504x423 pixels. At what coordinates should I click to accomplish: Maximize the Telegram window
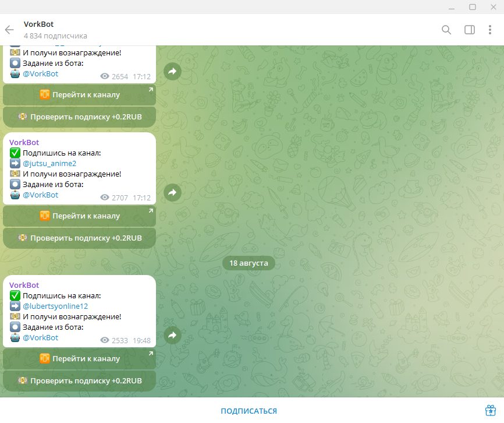pyautogui.click(x=473, y=7)
